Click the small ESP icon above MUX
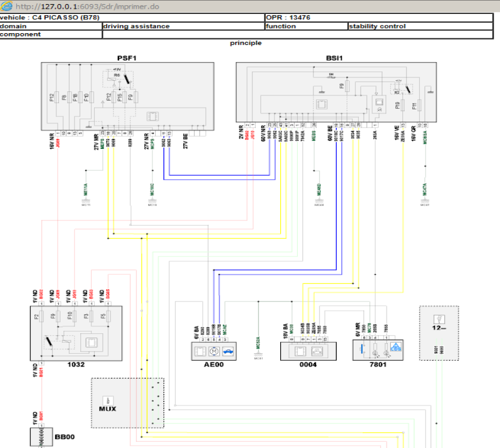 108,400
